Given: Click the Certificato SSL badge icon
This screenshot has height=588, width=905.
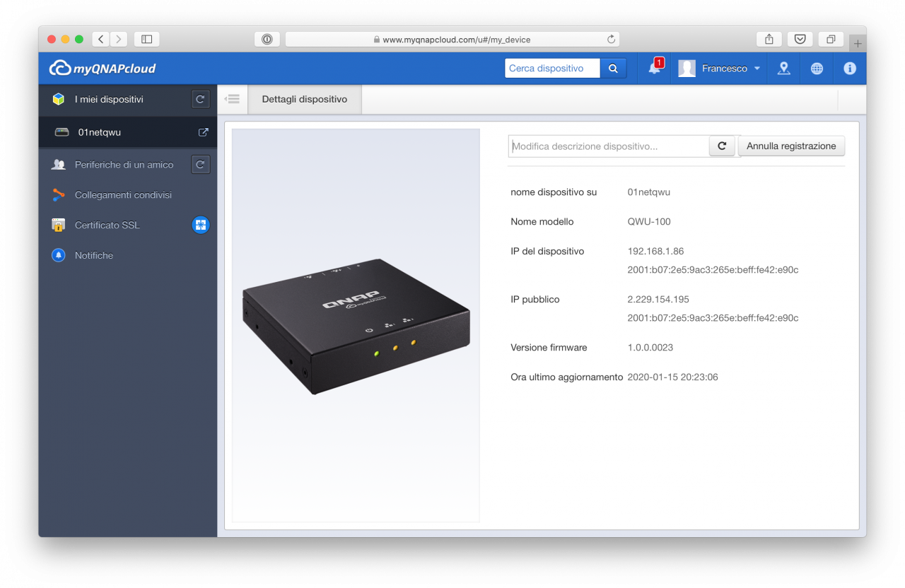Looking at the screenshot, I should pyautogui.click(x=200, y=225).
